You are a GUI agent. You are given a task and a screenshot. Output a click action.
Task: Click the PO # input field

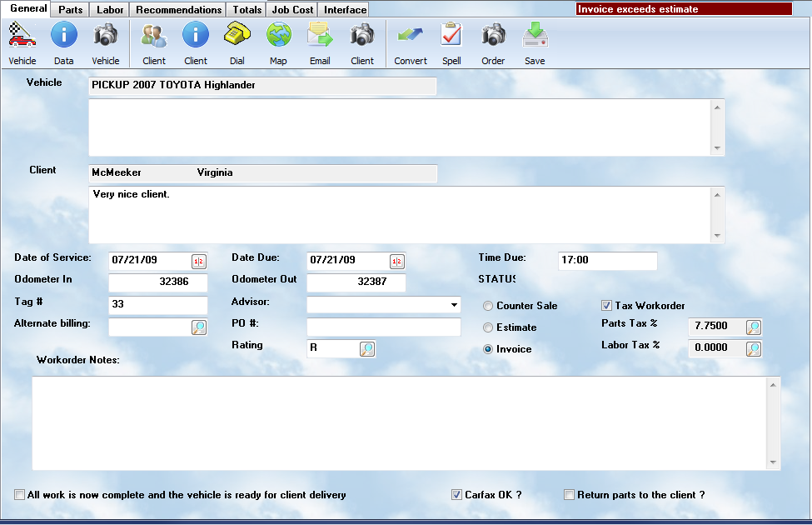point(383,327)
